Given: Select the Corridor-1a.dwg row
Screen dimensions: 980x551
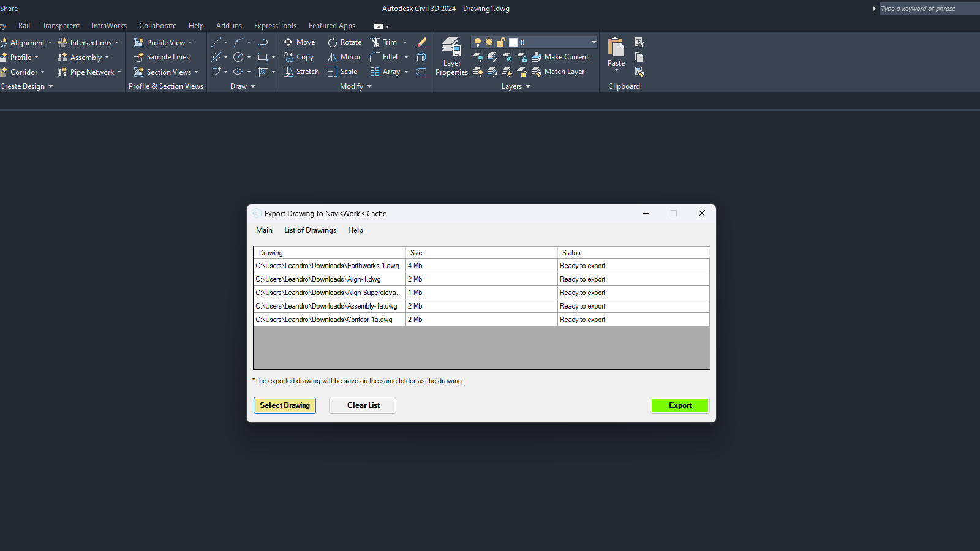Looking at the screenshot, I should click(481, 320).
